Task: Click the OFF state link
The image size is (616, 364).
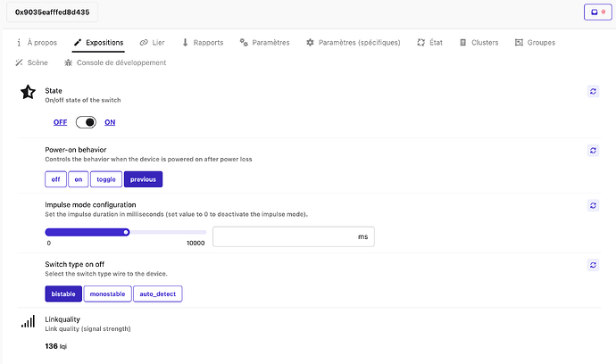Action: click(x=60, y=122)
